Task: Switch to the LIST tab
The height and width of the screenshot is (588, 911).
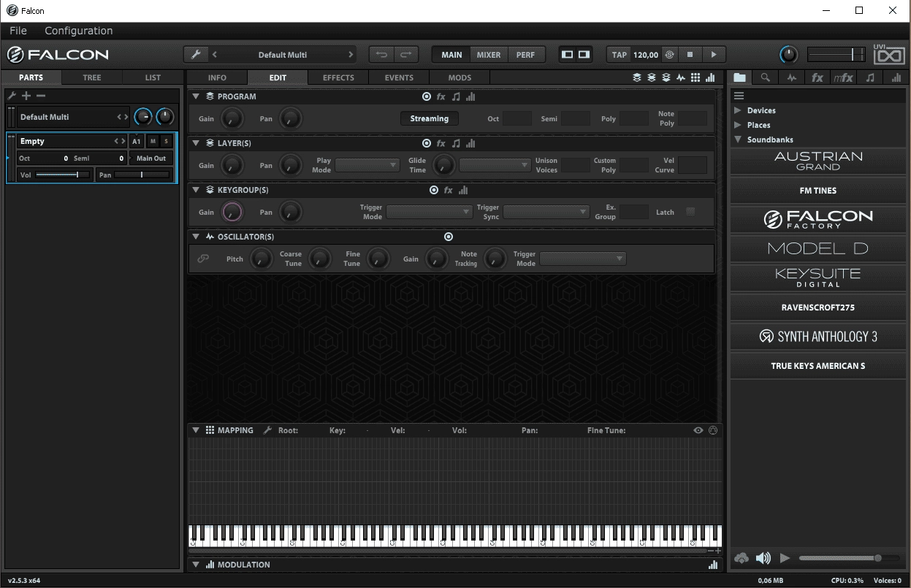Action: 153,77
